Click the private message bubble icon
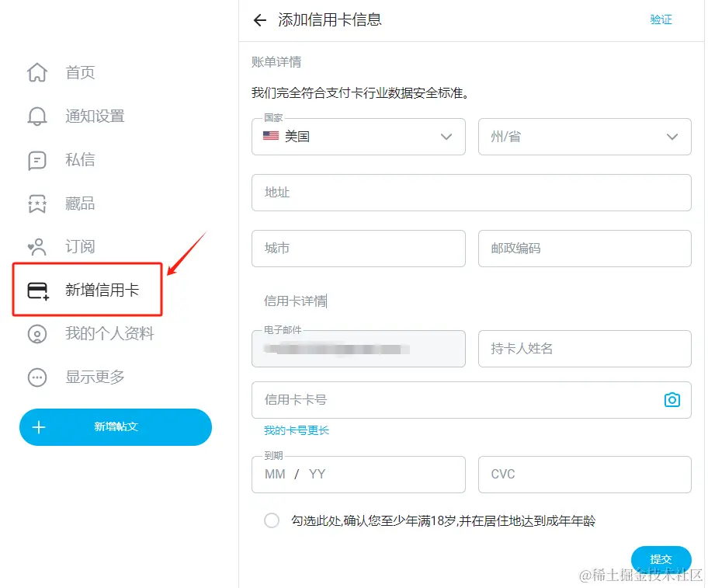The width and height of the screenshot is (708, 588). [x=37, y=160]
